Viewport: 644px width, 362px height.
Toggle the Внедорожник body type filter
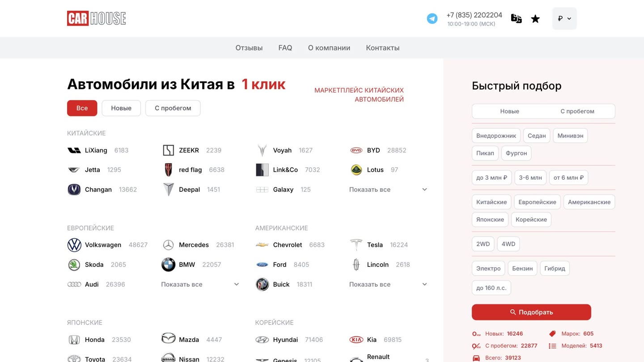click(496, 136)
